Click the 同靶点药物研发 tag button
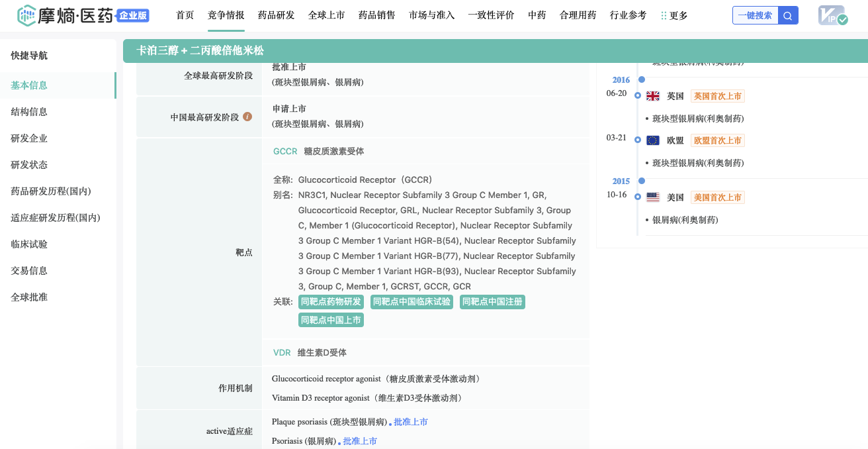Viewport: 868px width, 449px height. (x=331, y=302)
